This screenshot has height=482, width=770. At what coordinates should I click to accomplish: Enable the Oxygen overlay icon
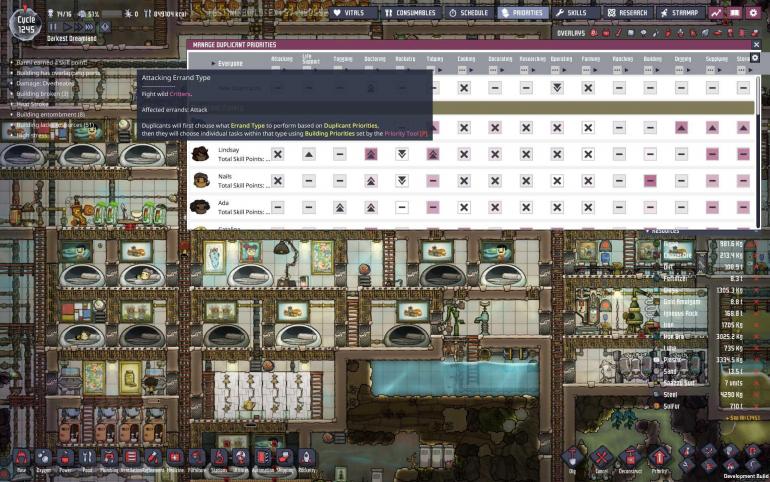pos(594,33)
